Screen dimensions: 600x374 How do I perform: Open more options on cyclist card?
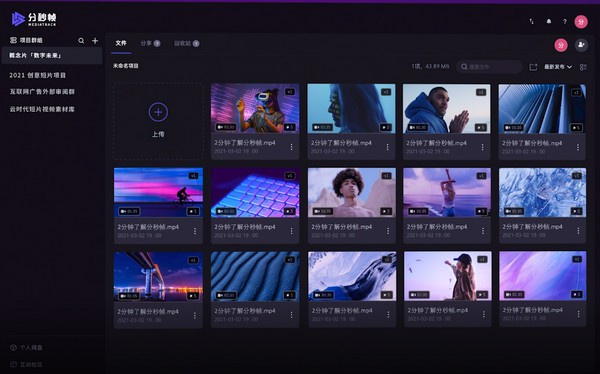click(195, 231)
